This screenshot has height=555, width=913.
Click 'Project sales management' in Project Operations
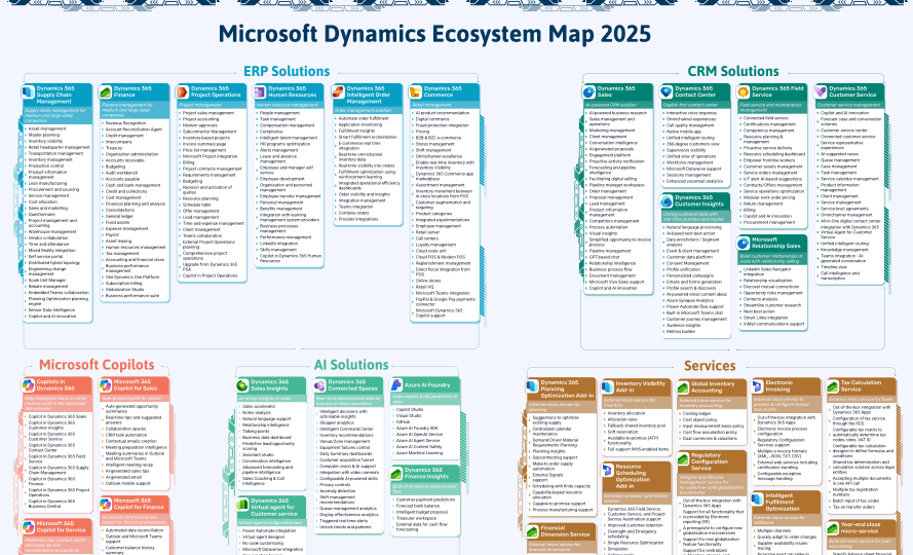[208, 113]
